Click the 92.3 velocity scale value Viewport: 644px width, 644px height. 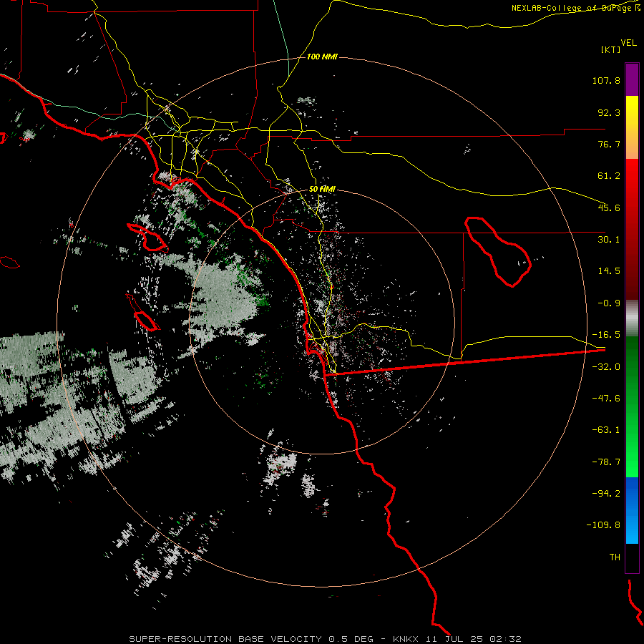609,112
